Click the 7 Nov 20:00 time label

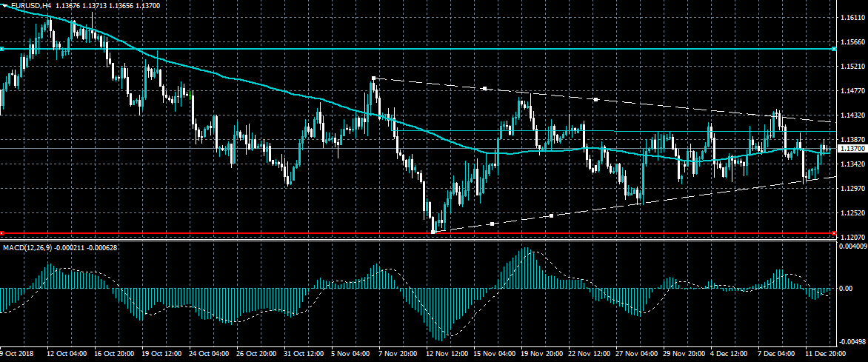pos(398,353)
